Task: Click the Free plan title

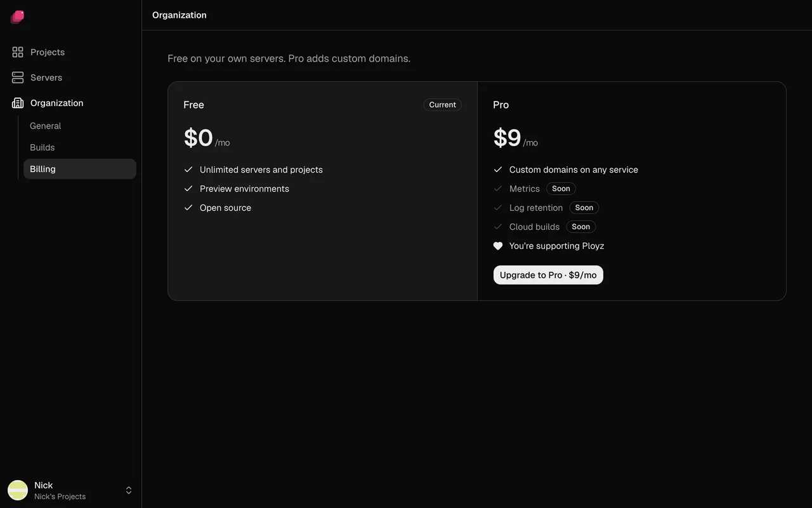Action: pos(193,105)
